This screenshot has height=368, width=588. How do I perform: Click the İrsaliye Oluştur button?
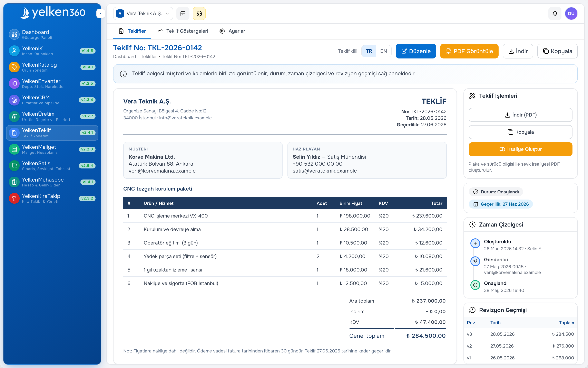click(x=520, y=149)
